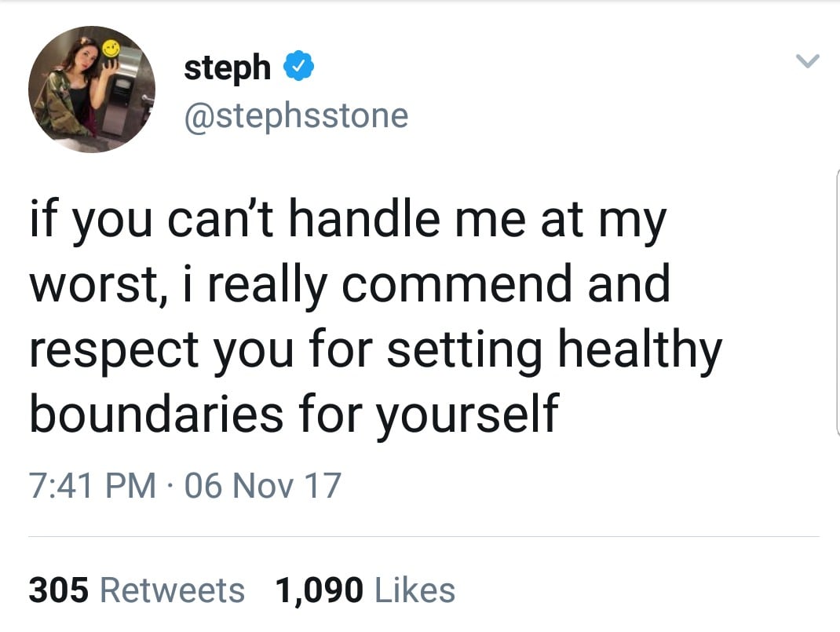The width and height of the screenshot is (840, 632).
Task: Click the 06 Nov 17 date
Action: [x=262, y=486]
